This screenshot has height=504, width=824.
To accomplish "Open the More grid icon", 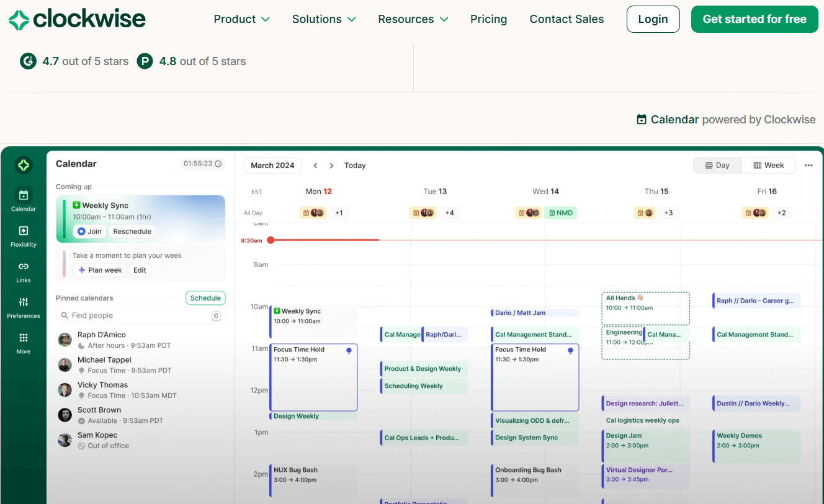I will 24,338.
